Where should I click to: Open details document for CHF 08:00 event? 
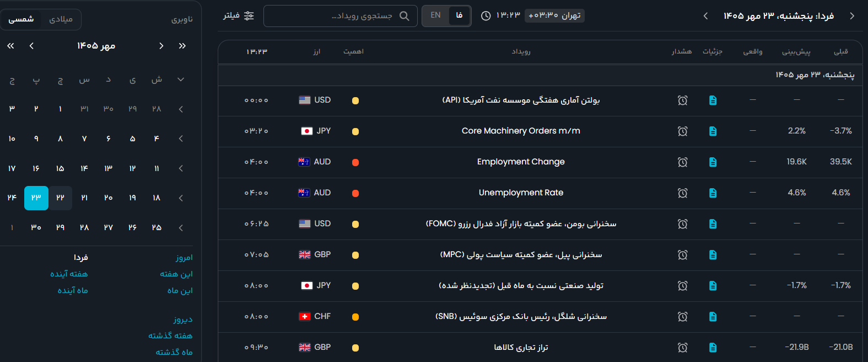tap(713, 317)
